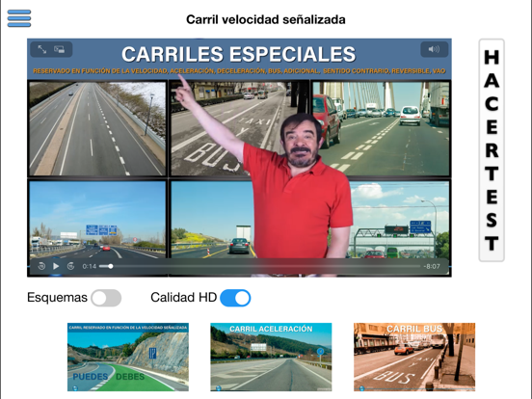
Task: Enter fullscreen video mode
Action: [42, 49]
